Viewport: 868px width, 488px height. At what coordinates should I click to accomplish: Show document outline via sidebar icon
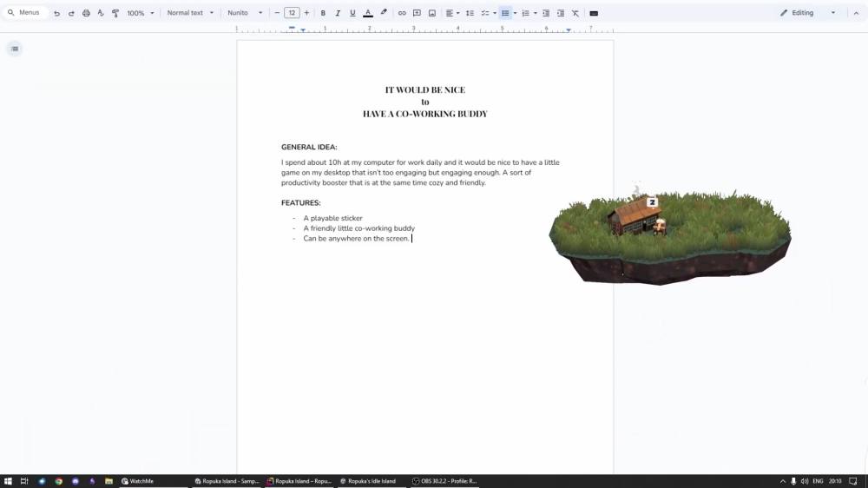[x=15, y=49]
